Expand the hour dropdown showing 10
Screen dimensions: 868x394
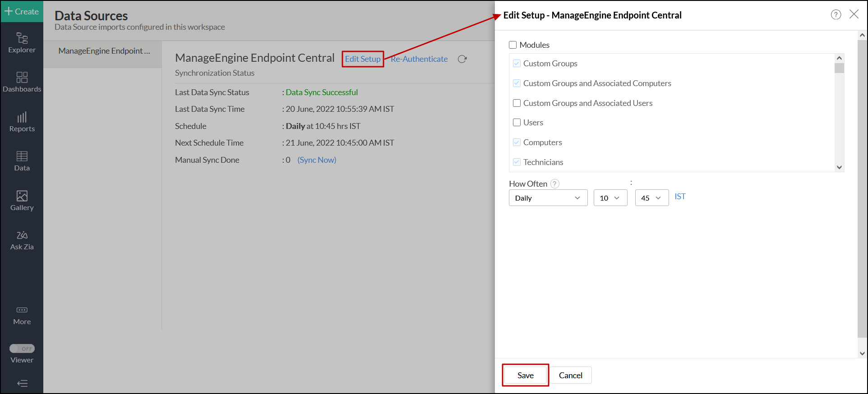point(610,198)
